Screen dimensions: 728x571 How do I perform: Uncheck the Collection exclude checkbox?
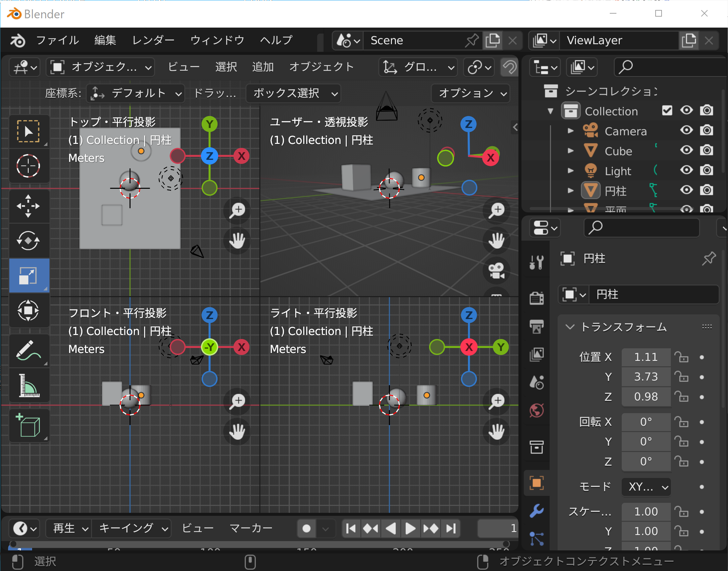coord(667,111)
